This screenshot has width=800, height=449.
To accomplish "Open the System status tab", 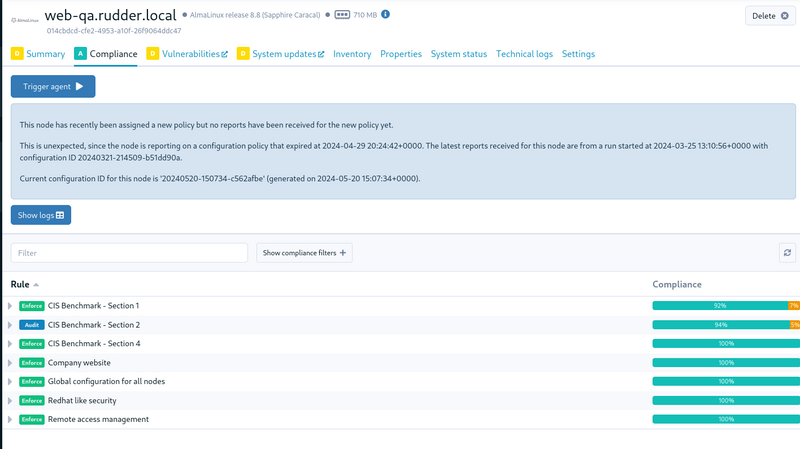I will 459,54.
